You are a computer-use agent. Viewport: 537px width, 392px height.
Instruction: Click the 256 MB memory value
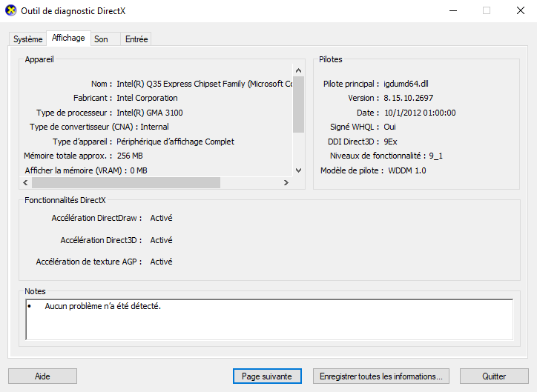point(130,156)
